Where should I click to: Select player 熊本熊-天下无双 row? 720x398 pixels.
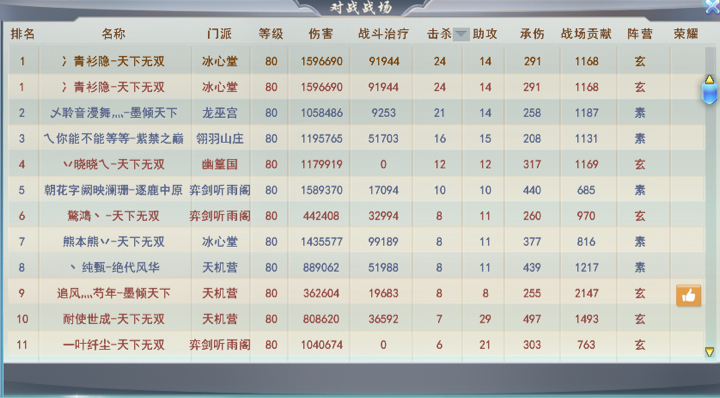pos(356,241)
